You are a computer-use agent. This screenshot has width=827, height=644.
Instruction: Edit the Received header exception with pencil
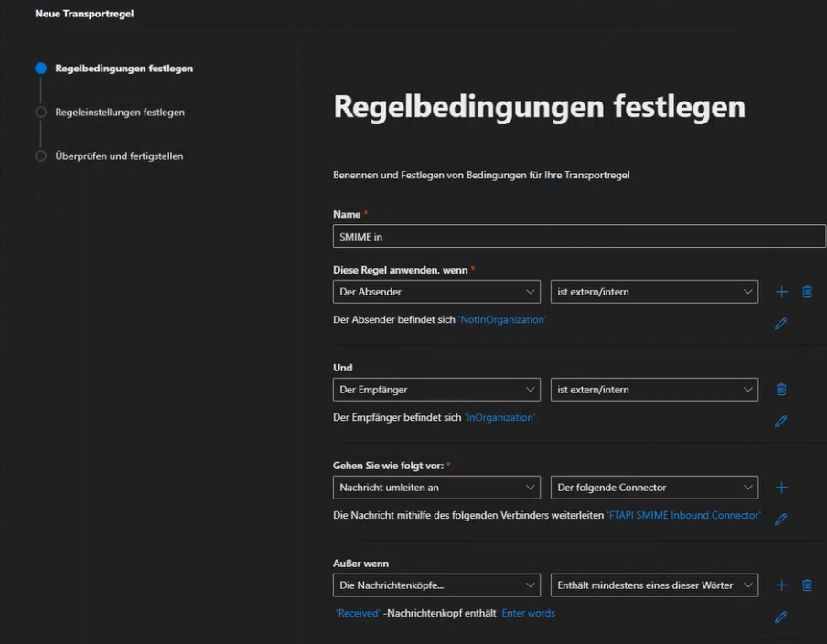pyautogui.click(x=780, y=617)
